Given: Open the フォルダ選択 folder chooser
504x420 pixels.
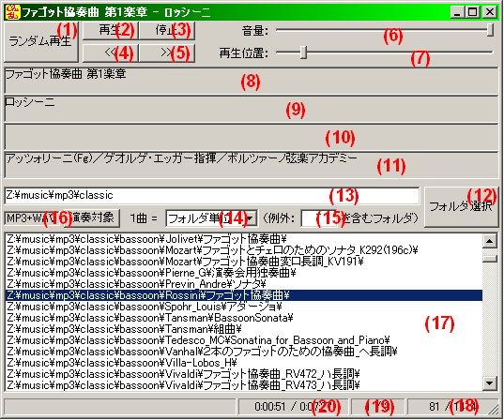Looking at the screenshot, I should coord(461,207).
